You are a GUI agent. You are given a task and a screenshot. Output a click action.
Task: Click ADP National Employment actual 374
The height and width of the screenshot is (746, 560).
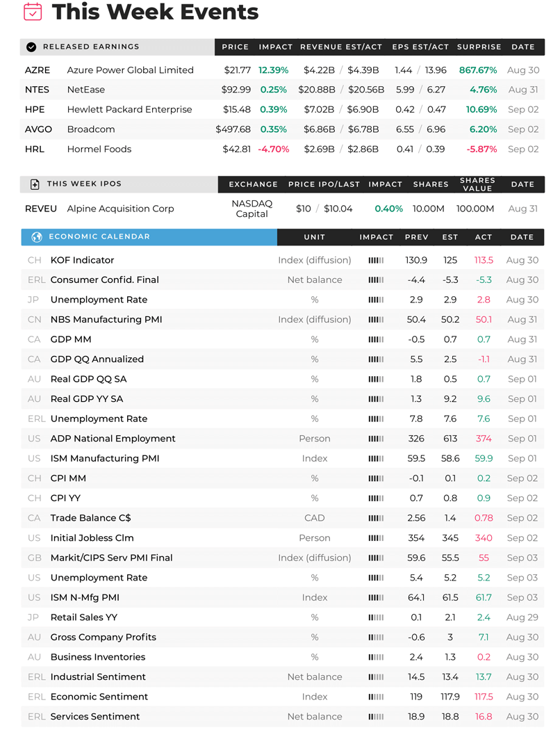click(x=484, y=439)
